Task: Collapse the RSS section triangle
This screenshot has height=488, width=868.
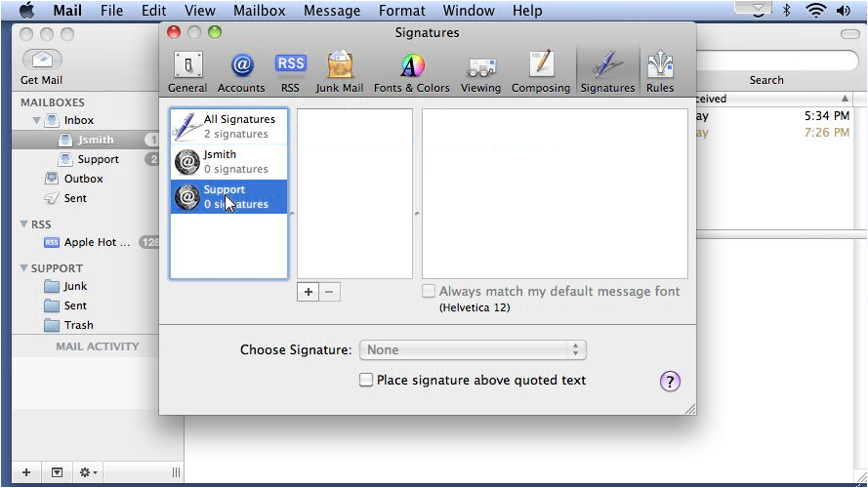Action: click(x=23, y=224)
